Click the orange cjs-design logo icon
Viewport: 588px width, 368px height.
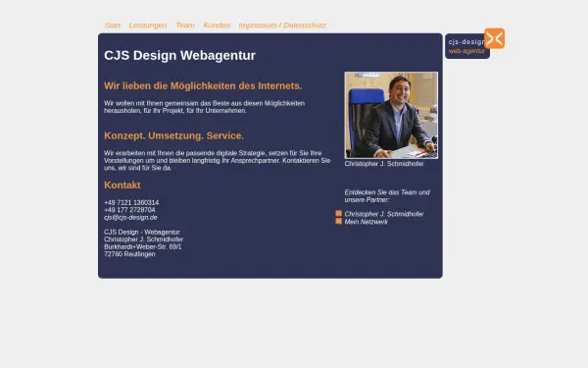[x=494, y=38]
